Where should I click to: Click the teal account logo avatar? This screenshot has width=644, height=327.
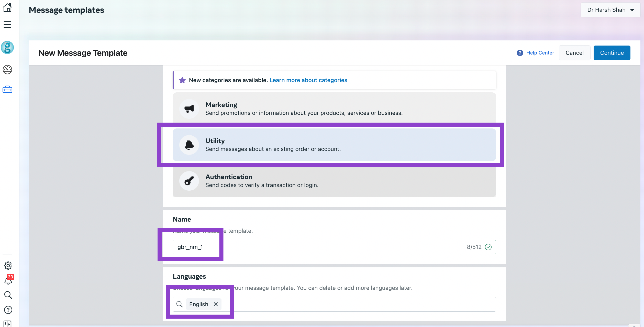coord(7,48)
